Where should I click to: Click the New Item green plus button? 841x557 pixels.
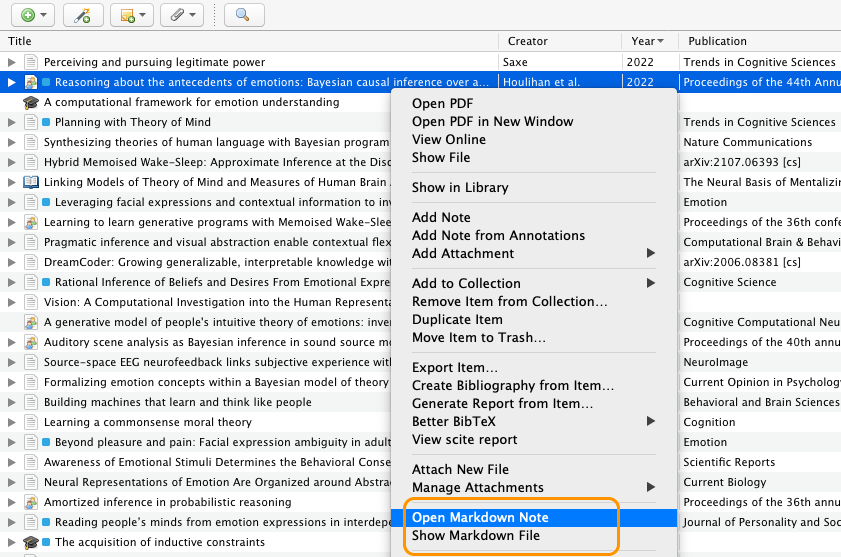pyautogui.click(x=33, y=15)
